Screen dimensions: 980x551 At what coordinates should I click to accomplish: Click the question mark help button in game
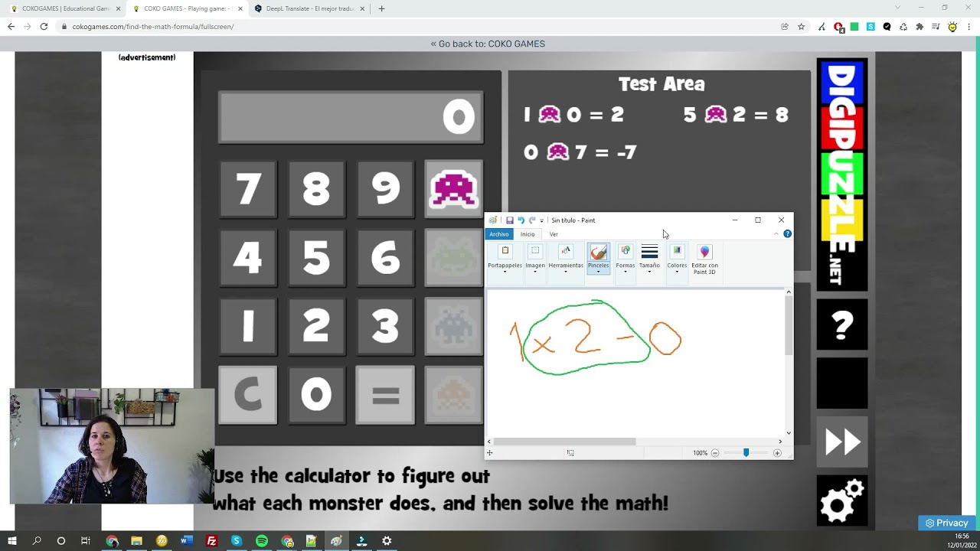point(842,324)
